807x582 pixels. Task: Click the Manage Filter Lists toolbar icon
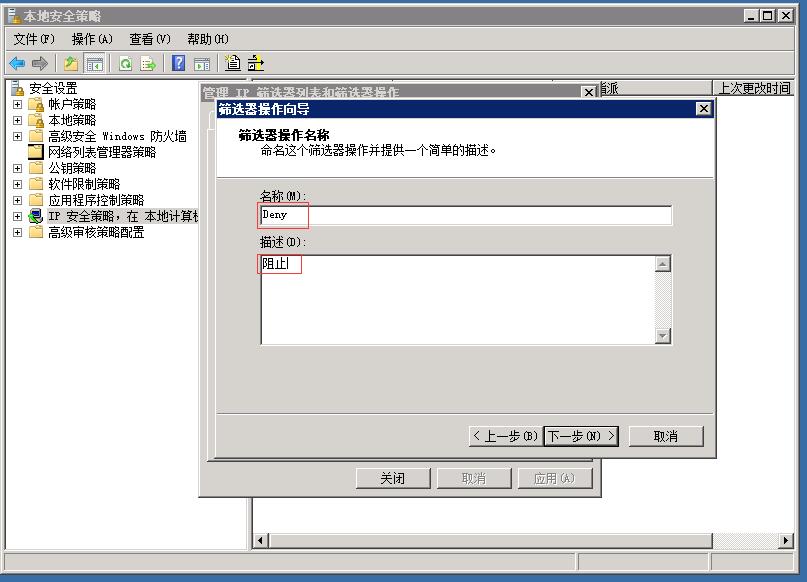256,62
